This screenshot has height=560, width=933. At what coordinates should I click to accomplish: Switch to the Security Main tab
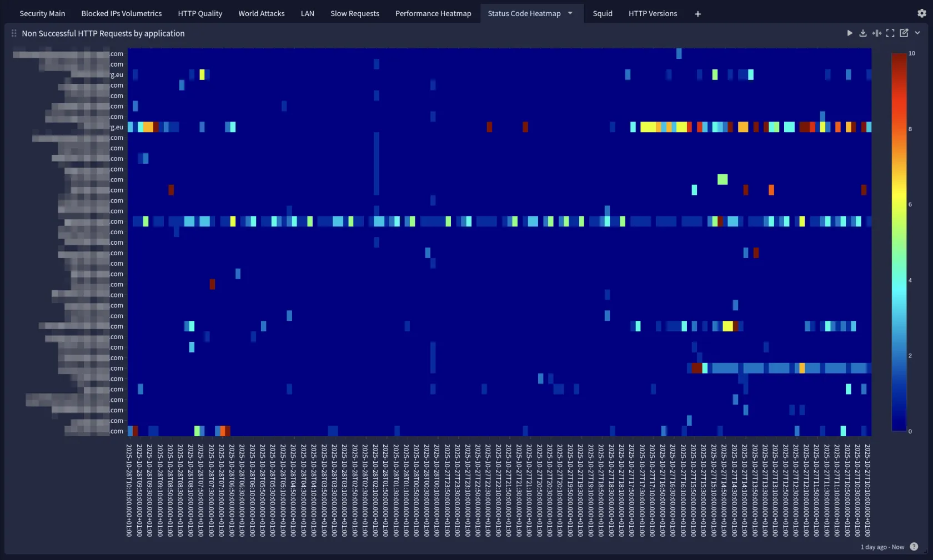click(x=42, y=13)
